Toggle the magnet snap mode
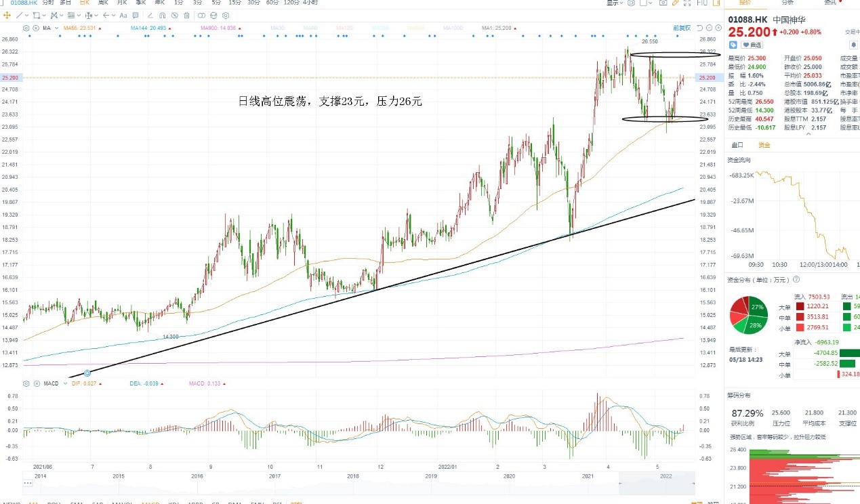The image size is (860, 504). tap(163, 15)
